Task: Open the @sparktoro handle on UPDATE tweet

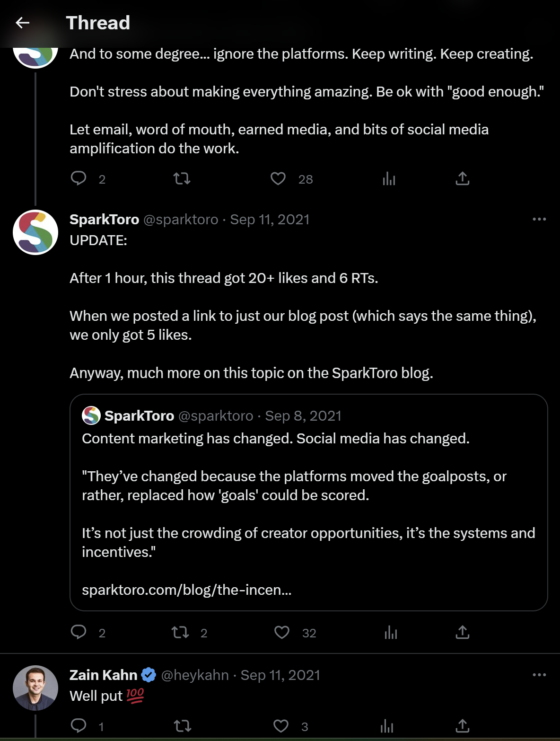Action: (x=181, y=220)
